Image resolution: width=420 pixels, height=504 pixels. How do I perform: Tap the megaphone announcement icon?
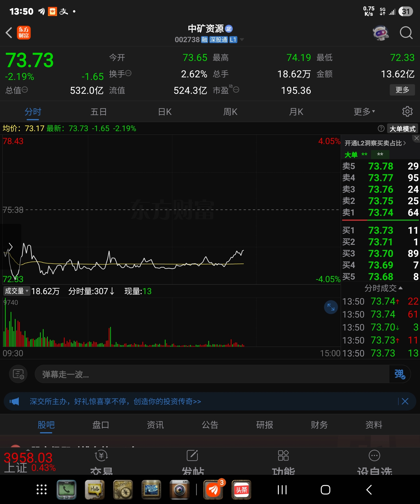(x=14, y=401)
